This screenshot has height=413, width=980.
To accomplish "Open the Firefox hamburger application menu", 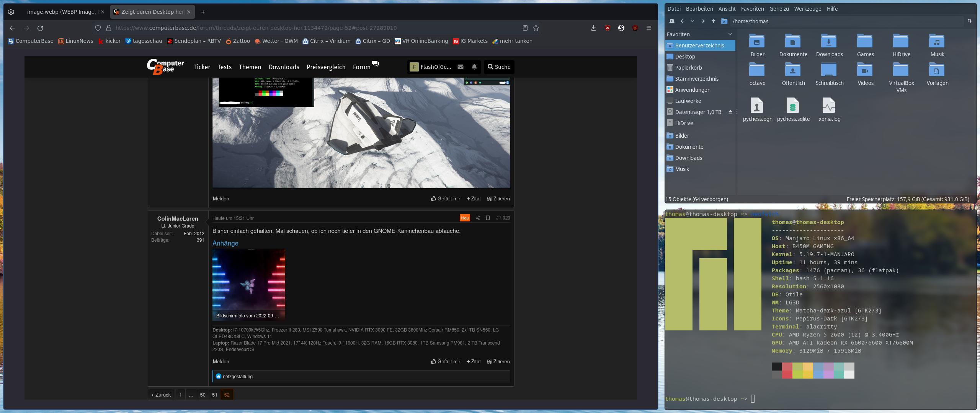I will pyautogui.click(x=649, y=28).
